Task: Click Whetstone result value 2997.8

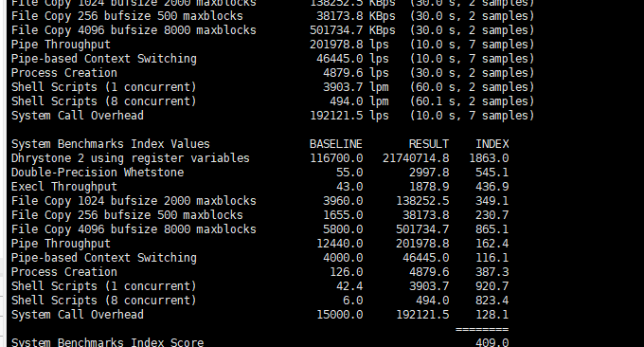Action: click(x=429, y=173)
